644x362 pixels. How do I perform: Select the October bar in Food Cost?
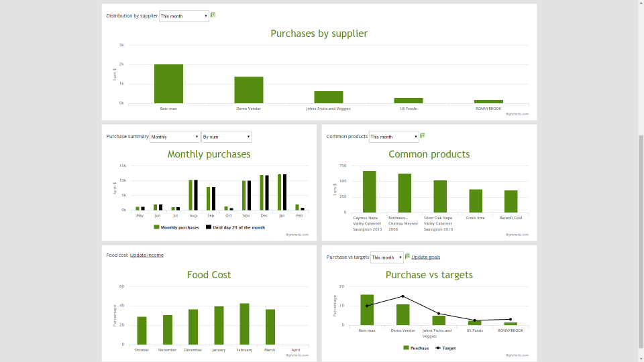142,330
